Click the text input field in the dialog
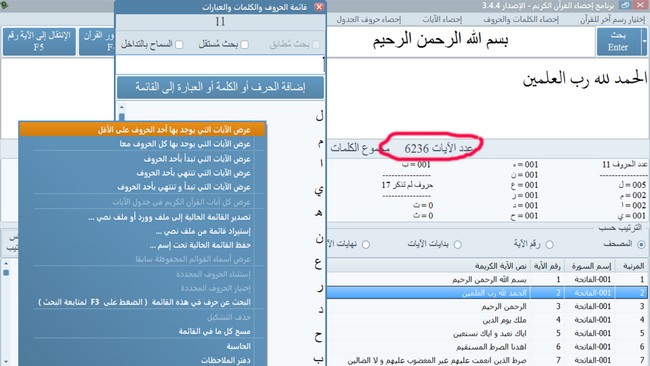The image size is (650, 366). point(220,65)
